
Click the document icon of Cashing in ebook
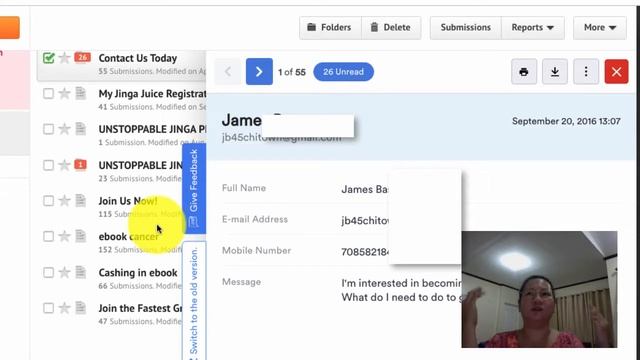click(80, 272)
